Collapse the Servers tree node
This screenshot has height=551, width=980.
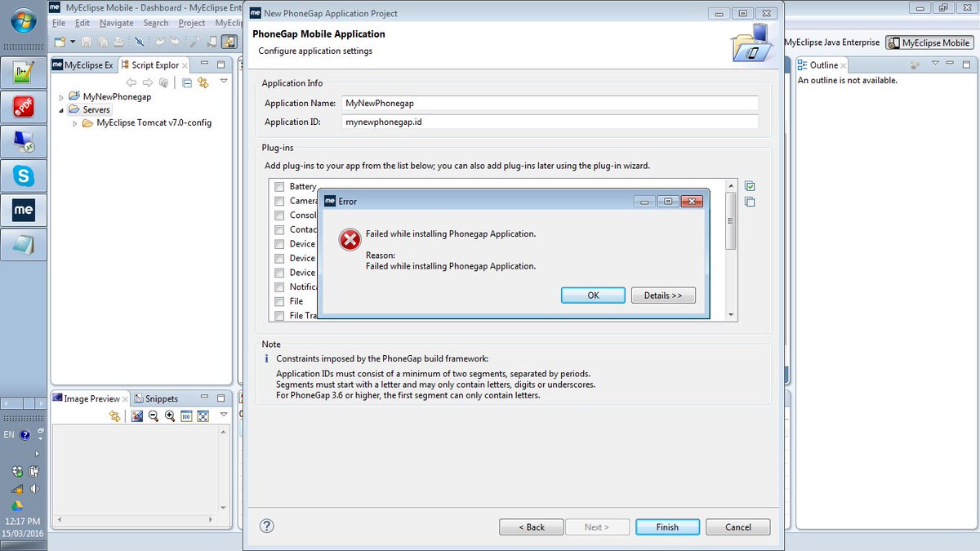(x=61, y=110)
